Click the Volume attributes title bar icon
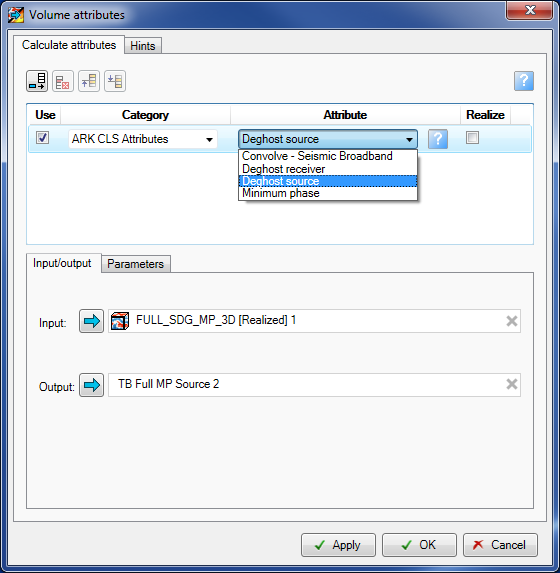560x573 pixels. tap(16, 15)
